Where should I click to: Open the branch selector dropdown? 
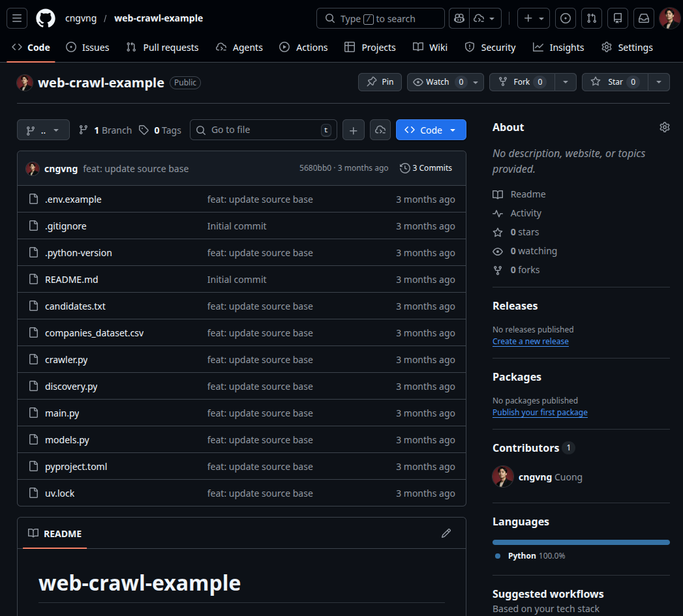click(43, 130)
